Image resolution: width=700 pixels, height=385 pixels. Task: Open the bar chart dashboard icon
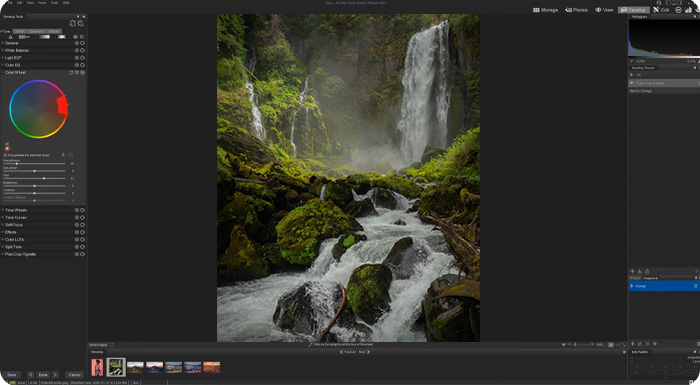tap(688, 10)
